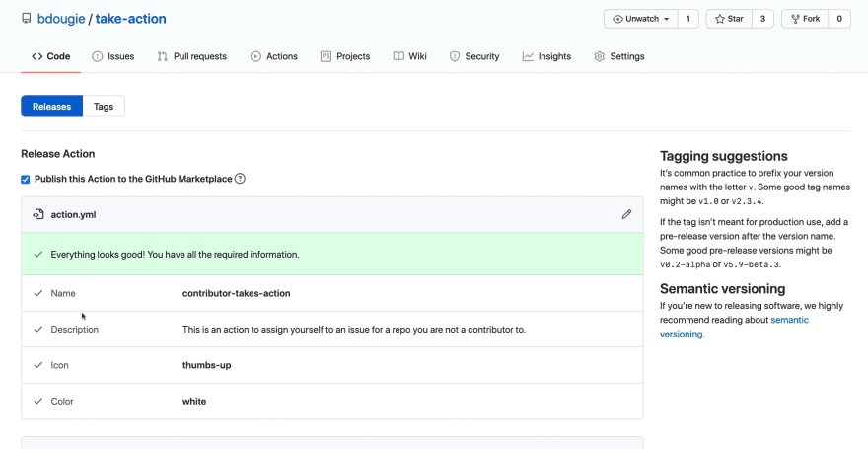Click the Projects tab board icon
The image size is (868, 449).
(325, 56)
